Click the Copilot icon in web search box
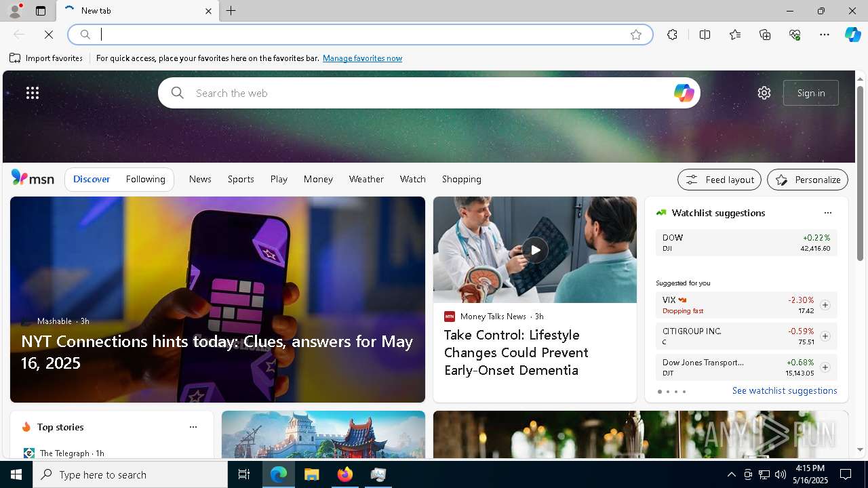Viewport: 868px width, 488px height. point(684,93)
